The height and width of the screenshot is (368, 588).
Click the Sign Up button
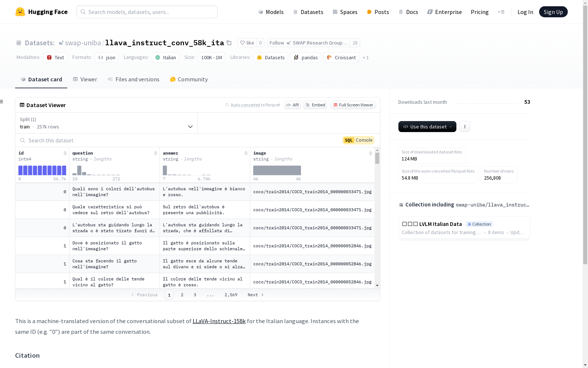click(553, 12)
